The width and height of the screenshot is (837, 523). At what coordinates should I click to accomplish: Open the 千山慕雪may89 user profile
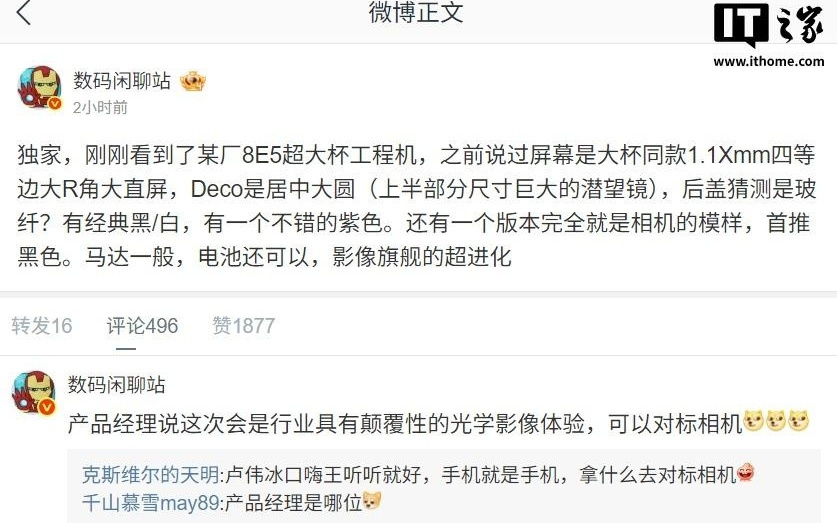[151, 502]
